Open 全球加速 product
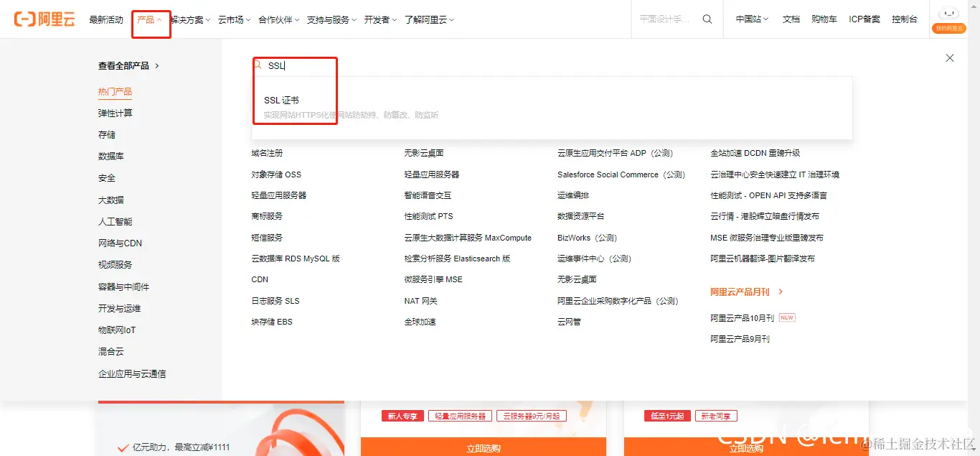The width and height of the screenshot is (980, 456). click(420, 322)
